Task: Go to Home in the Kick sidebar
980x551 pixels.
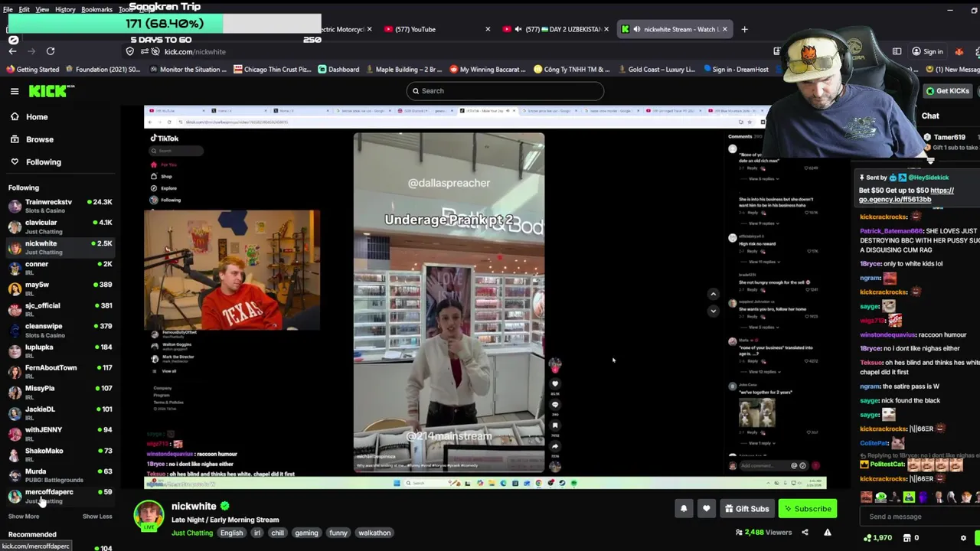Action: 37,117
